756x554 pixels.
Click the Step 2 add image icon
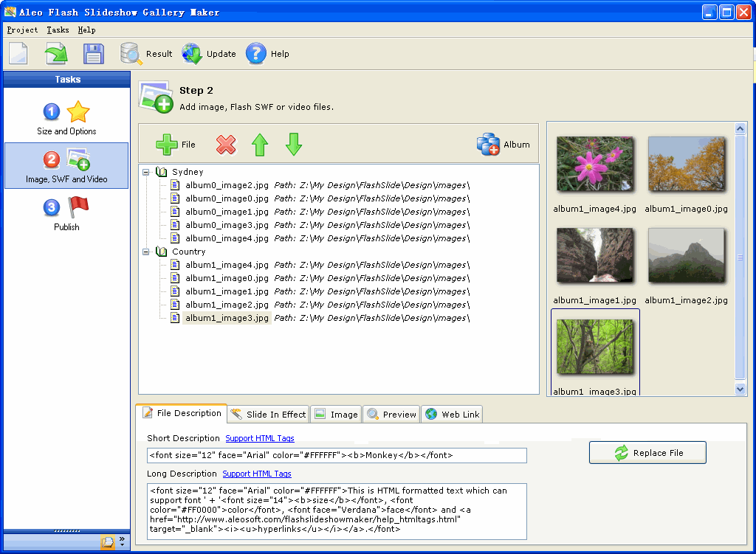pos(156,97)
